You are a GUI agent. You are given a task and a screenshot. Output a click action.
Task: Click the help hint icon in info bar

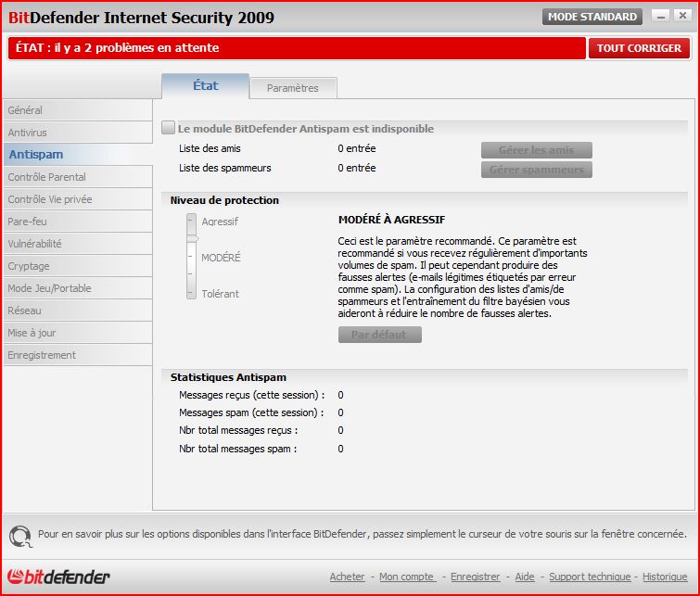(x=20, y=536)
